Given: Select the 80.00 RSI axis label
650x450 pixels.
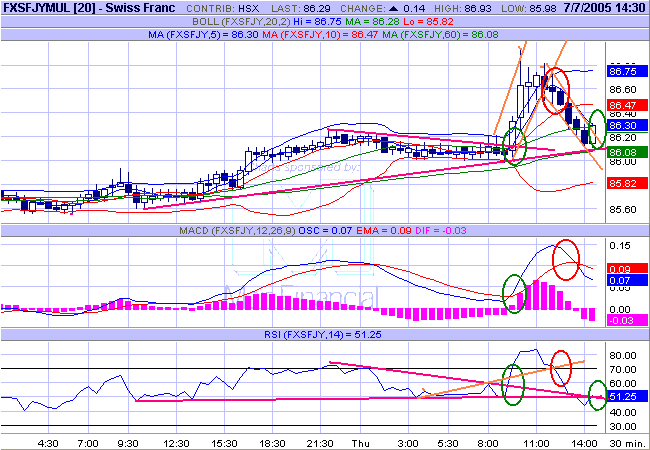Looking at the screenshot, I should [x=623, y=356].
